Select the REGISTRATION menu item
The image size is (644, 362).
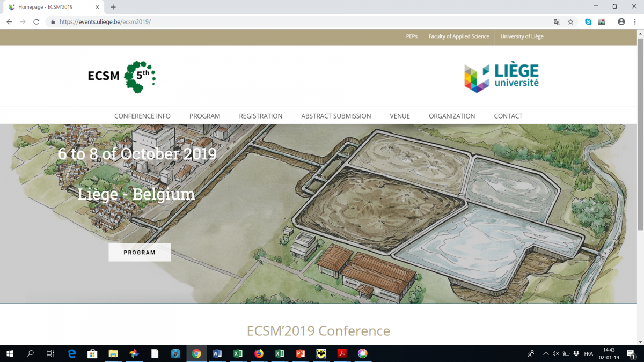coord(260,116)
